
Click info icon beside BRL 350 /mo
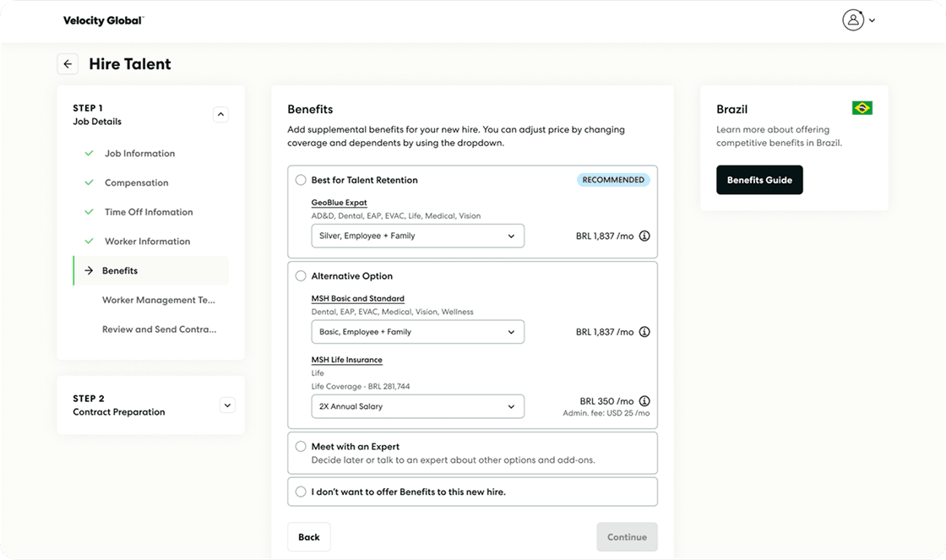(x=644, y=400)
